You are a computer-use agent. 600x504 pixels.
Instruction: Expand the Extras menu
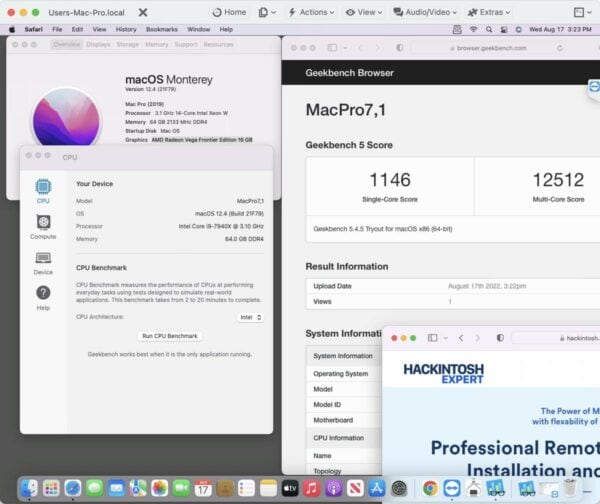point(489,12)
